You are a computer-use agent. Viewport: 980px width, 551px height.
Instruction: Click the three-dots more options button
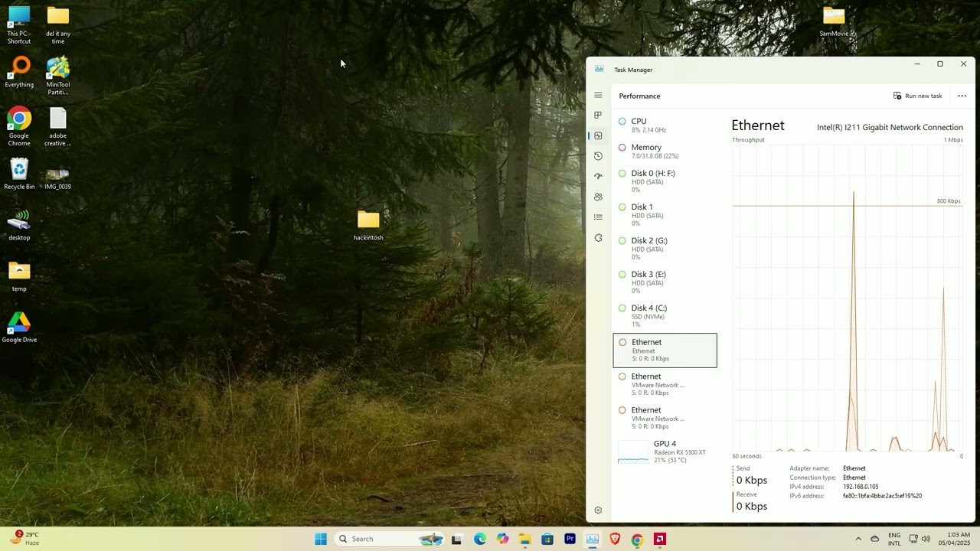tap(962, 96)
